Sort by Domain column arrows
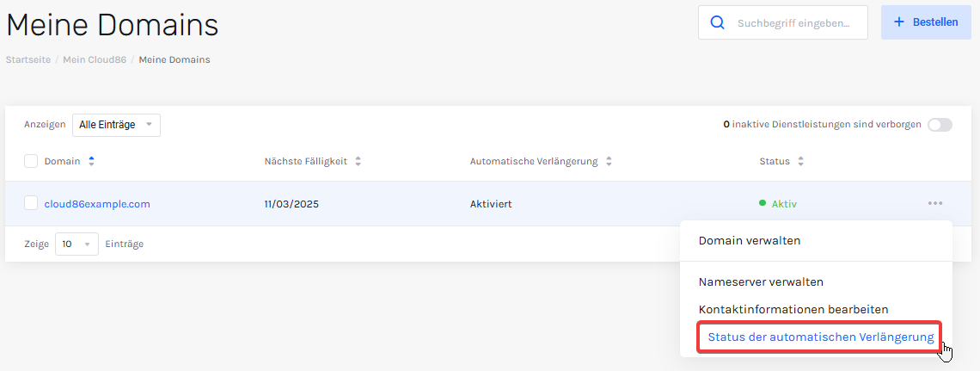 (92, 162)
